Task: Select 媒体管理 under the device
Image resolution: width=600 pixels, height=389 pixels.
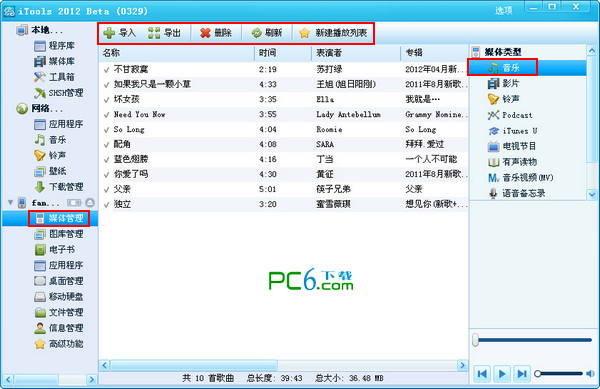Action: (59, 218)
